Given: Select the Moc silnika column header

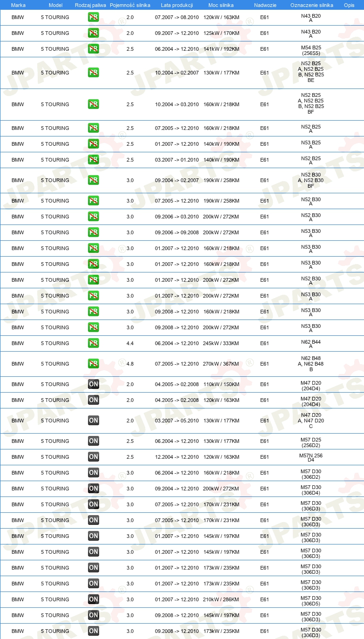Looking at the screenshot, I should coord(221,5).
